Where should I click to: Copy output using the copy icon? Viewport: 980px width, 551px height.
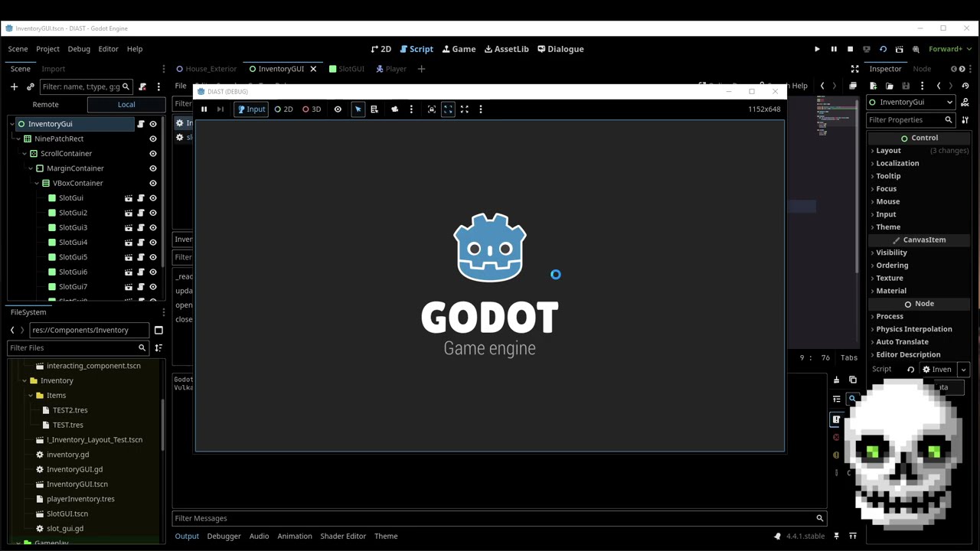click(853, 380)
